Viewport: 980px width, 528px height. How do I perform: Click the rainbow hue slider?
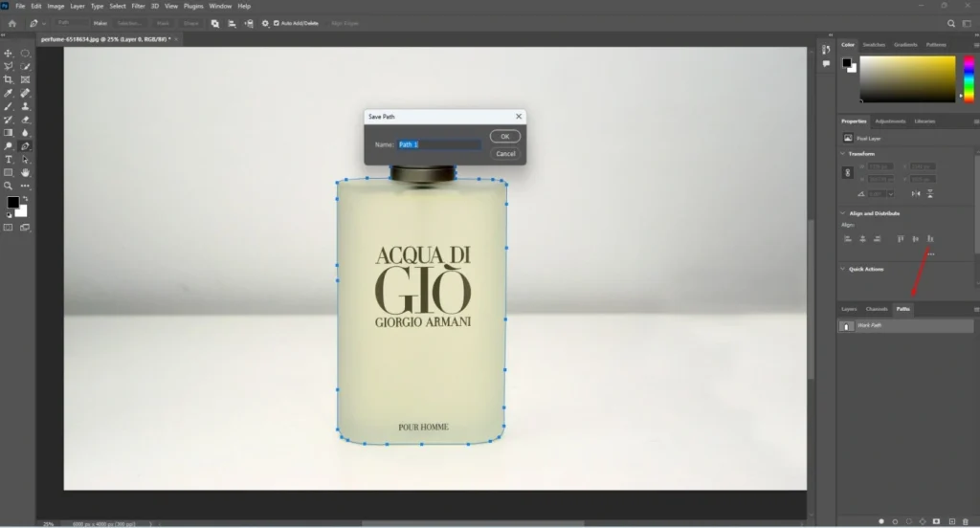[x=969, y=78]
